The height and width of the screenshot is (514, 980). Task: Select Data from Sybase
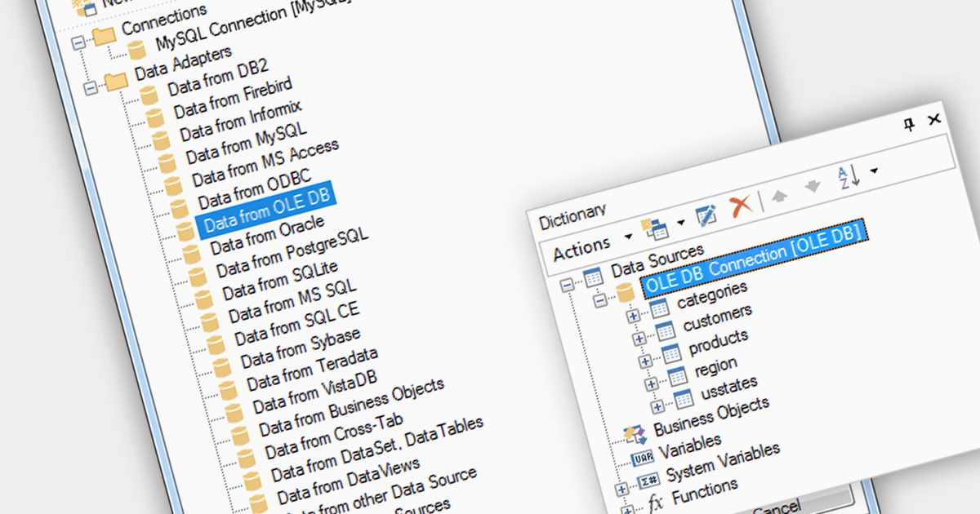(x=300, y=347)
